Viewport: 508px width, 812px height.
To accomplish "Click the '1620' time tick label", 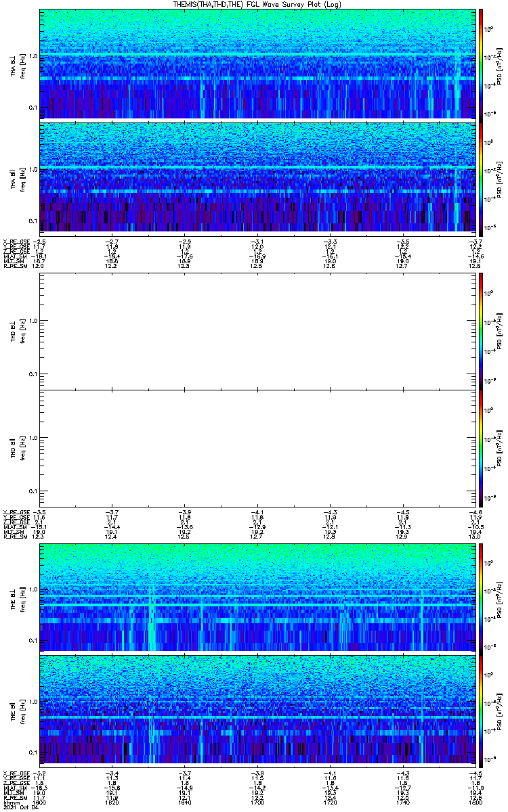I will (112, 802).
